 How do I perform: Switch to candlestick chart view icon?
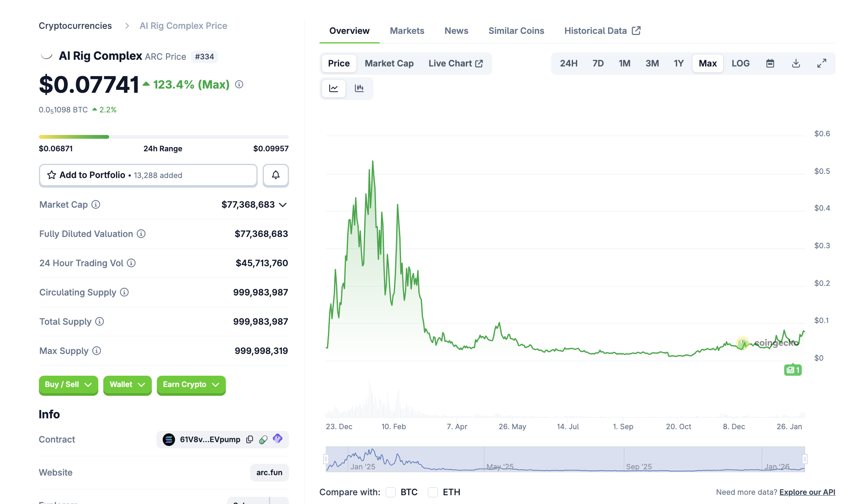coord(359,88)
